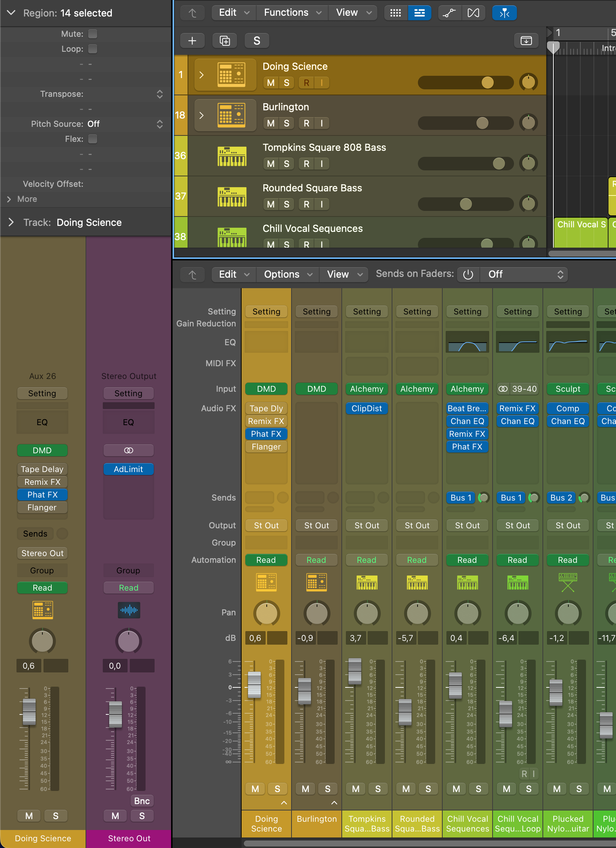Click Rounded Square Bass mixer strip icon
The height and width of the screenshot is (848, 616).
(417, 582)
